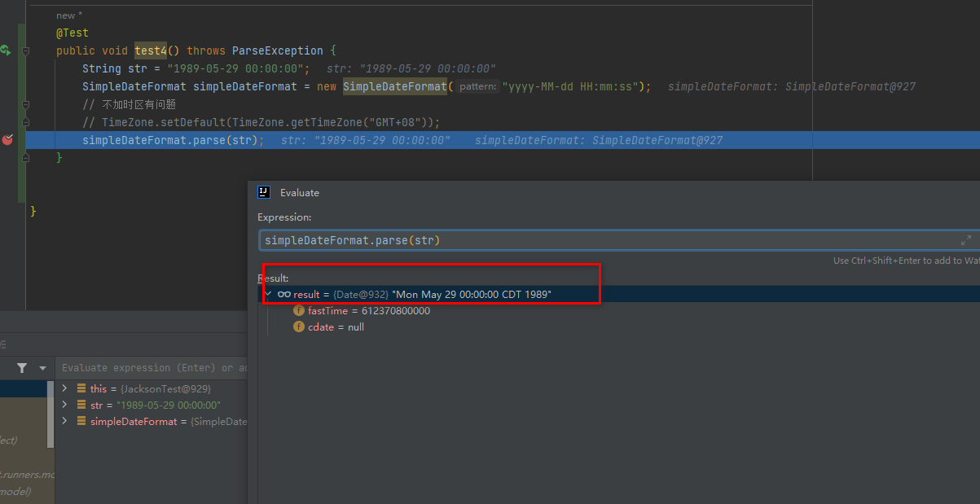Click the glasses watch icon beside result
The image size is (980, 504).
coord(283,294)
